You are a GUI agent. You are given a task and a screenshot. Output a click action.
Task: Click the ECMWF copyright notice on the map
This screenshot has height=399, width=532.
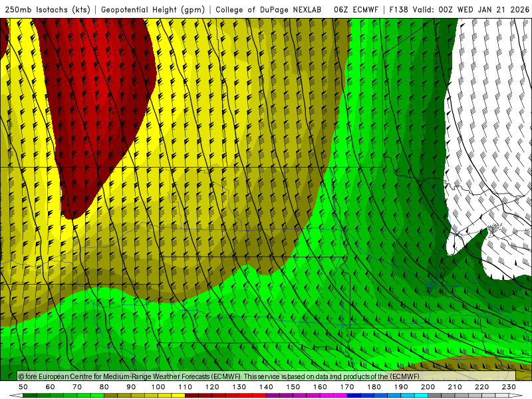click(x=219, y=376)
